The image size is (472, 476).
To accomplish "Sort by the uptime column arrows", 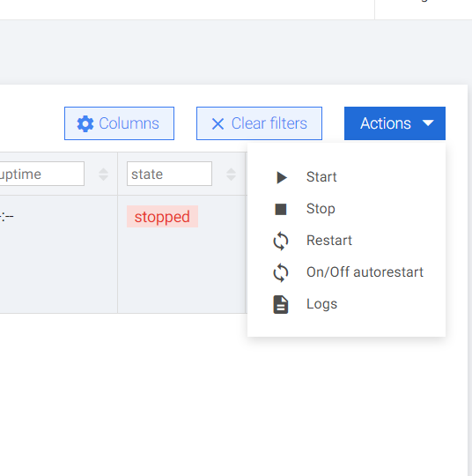I will tap(103, 175).
